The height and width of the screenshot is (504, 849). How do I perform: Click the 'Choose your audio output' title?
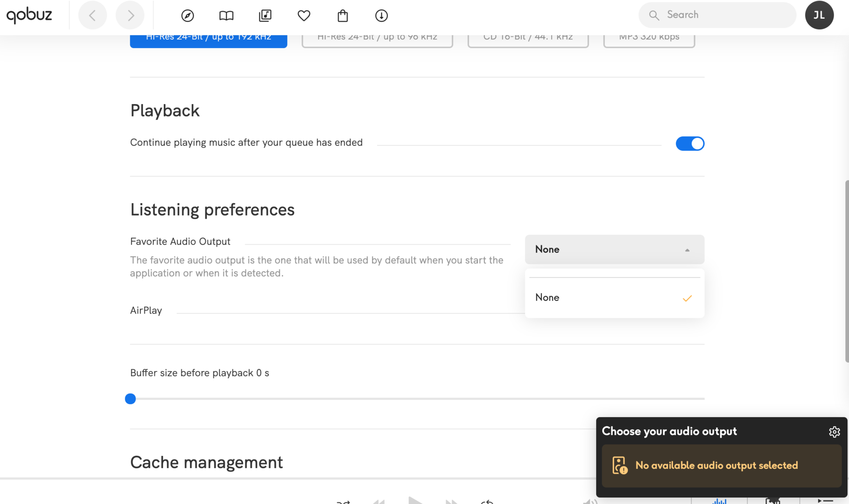click(x=669, y=431)
